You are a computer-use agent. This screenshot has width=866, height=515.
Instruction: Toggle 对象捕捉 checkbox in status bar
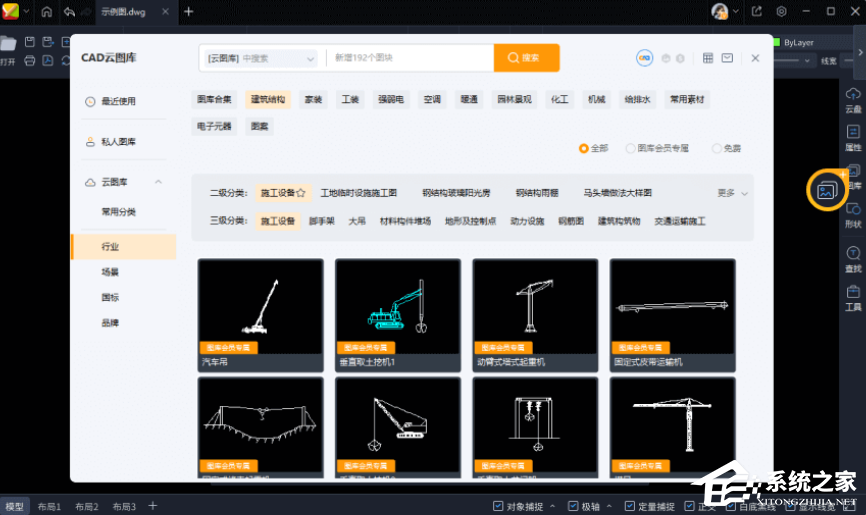click(498, 506)
